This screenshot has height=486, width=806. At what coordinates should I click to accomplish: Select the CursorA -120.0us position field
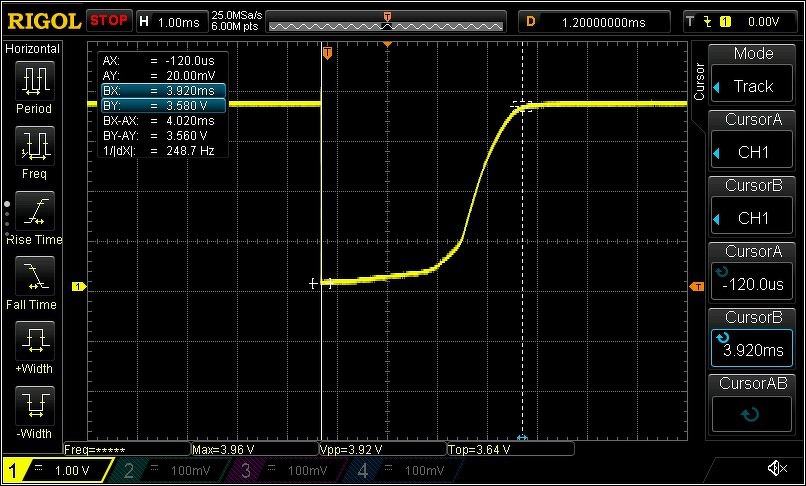pos(752,281)
